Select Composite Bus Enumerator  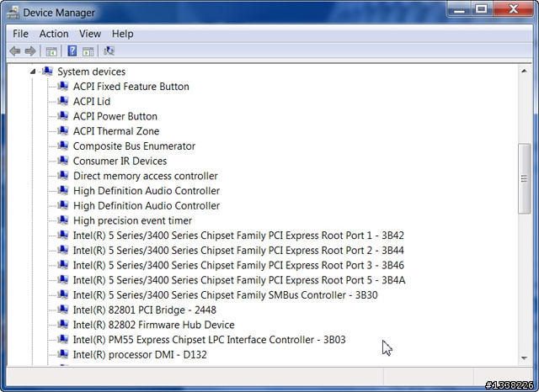(134, 146)
